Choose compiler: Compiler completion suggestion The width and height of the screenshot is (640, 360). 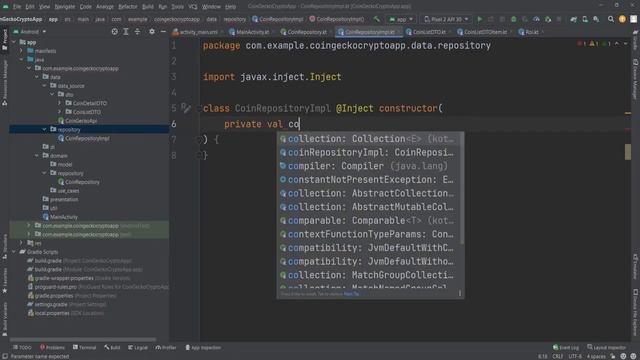click(370, 166)
